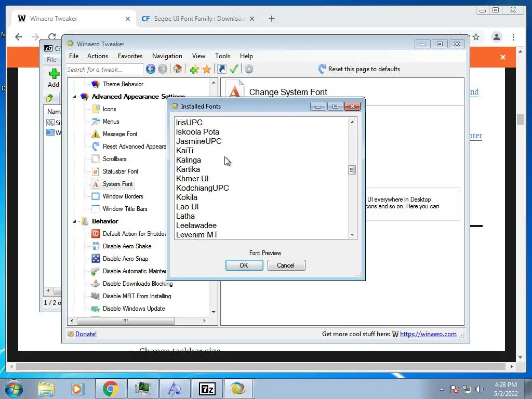Screen dimensions: 532x399
Task: Select the IrisUPC font
Action: [x=261, y=123]
